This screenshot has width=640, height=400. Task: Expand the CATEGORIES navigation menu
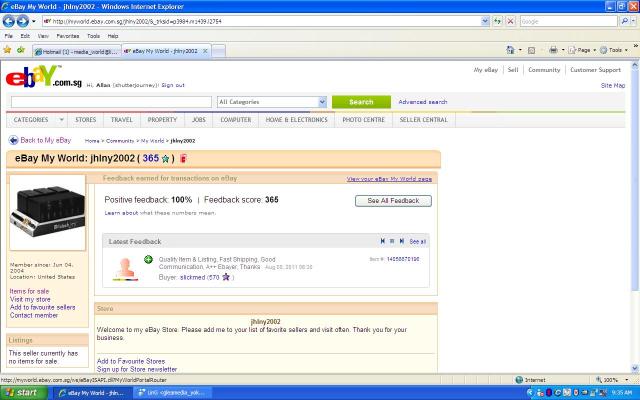pyautogui.click(x=35, y=120)
